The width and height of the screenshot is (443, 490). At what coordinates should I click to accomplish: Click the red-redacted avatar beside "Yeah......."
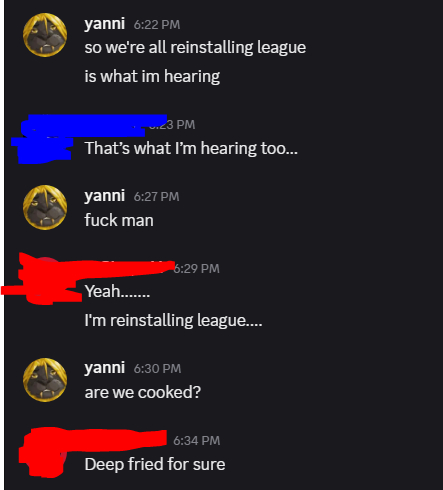click(x=45, y=280)
